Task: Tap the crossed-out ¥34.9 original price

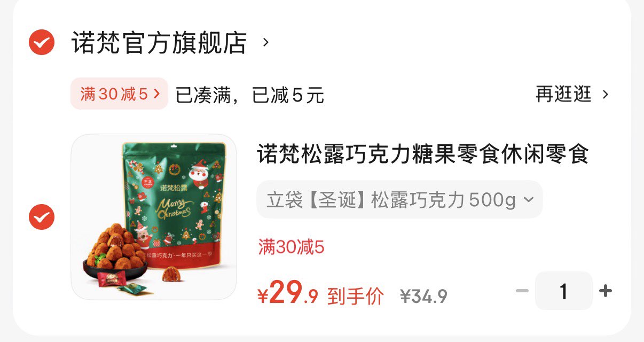Action: [x=424, y=296]
